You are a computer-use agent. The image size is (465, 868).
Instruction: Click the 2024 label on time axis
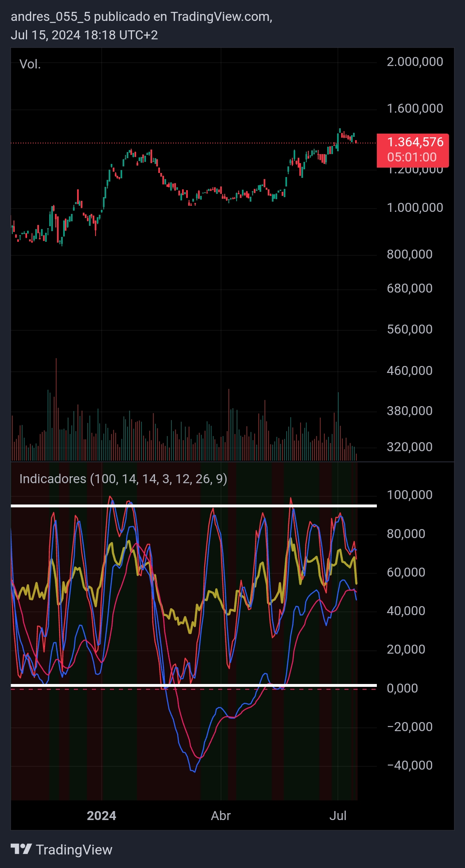tap(101, 816)
